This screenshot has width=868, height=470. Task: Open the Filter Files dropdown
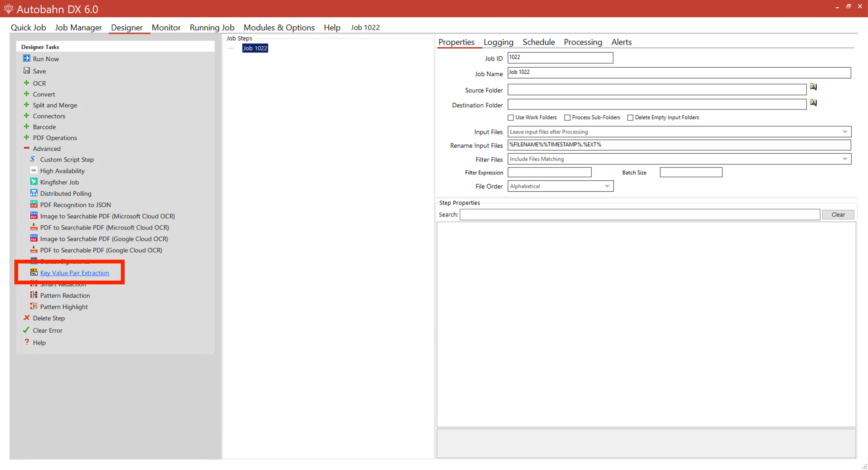[x=679, y=159]
